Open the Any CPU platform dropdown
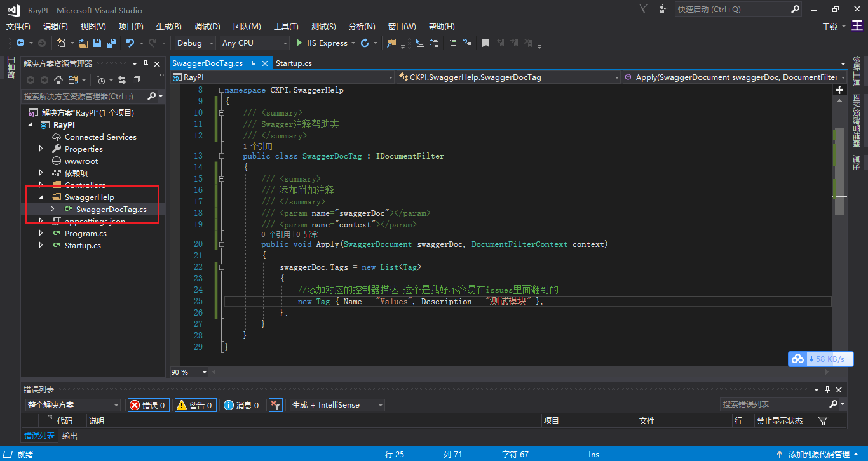The width and height of the screenshot is (868, 461). (x=254, y=43)
